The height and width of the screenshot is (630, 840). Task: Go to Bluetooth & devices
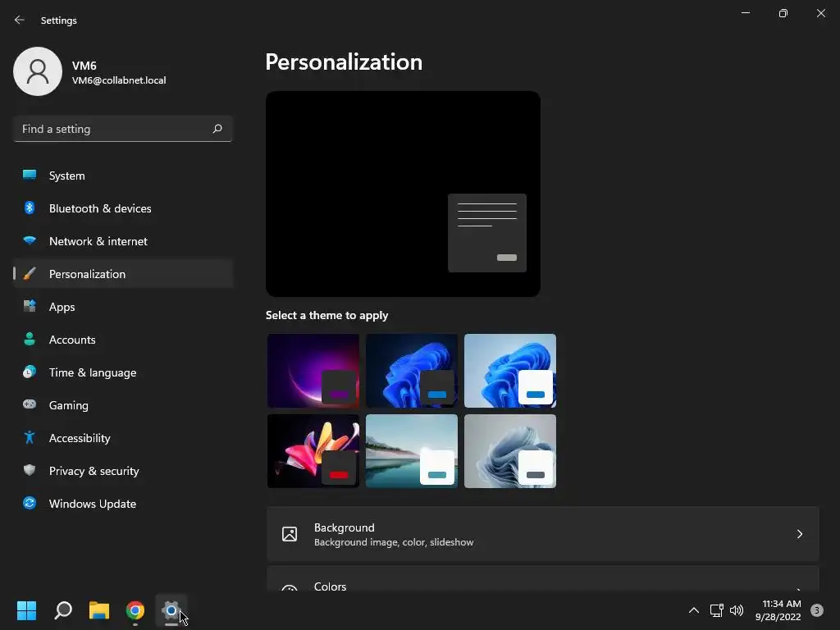(123, 208)
